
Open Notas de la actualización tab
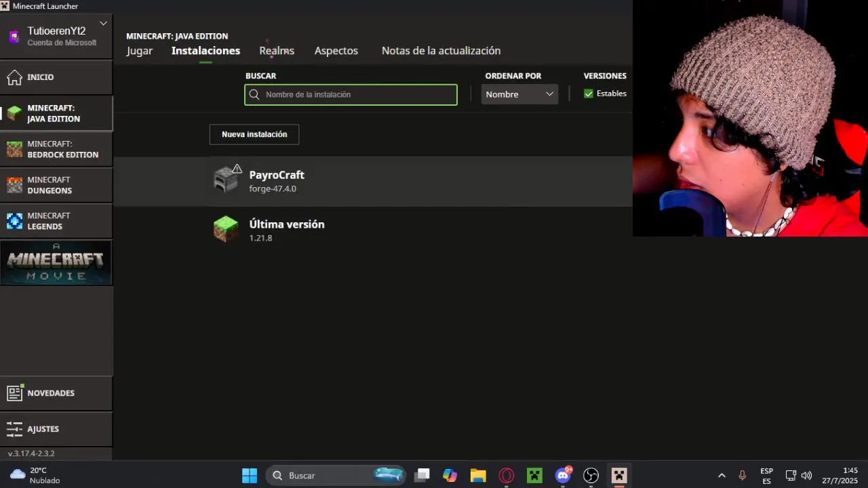441,51
